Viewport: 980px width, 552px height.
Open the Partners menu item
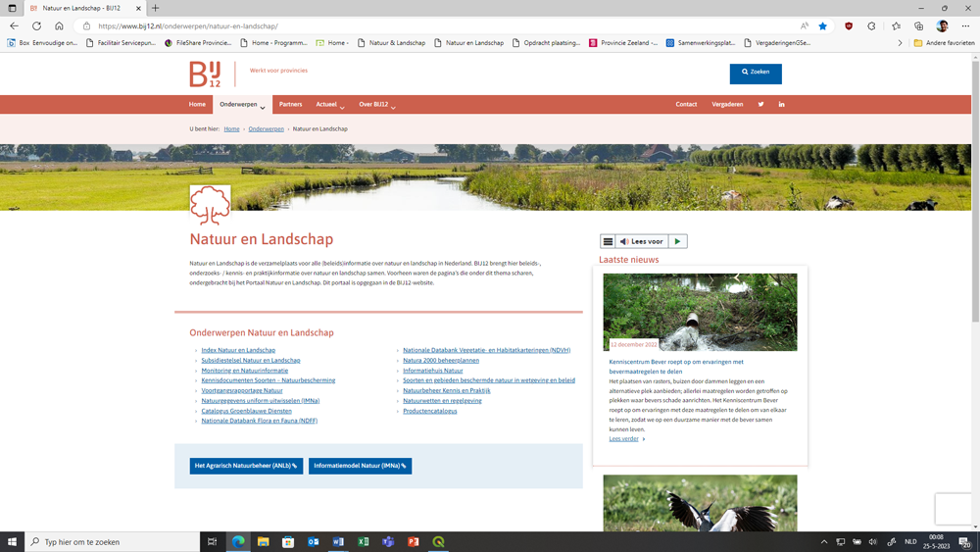(x=291, y=104)
